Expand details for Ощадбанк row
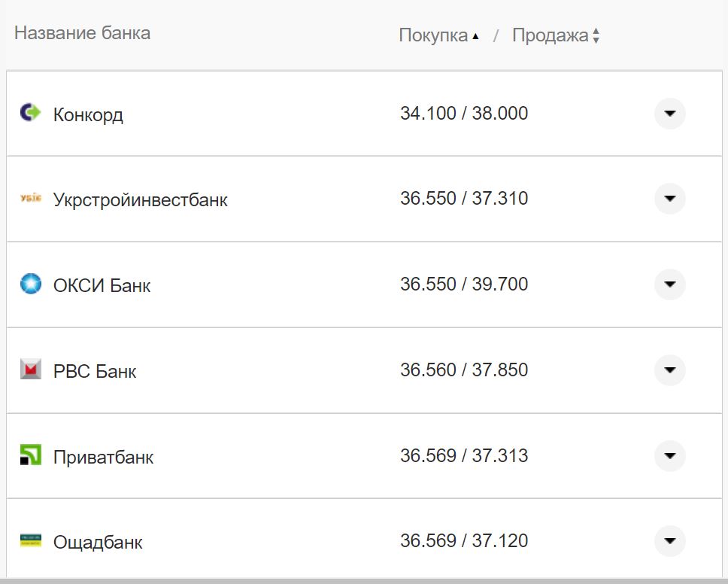 [x=669, y=541]
